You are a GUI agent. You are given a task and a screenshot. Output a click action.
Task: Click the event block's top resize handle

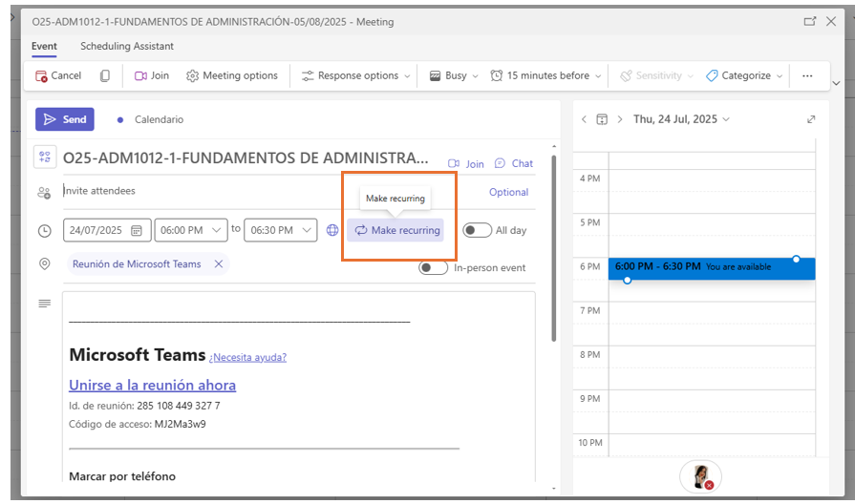pos(796,259)
